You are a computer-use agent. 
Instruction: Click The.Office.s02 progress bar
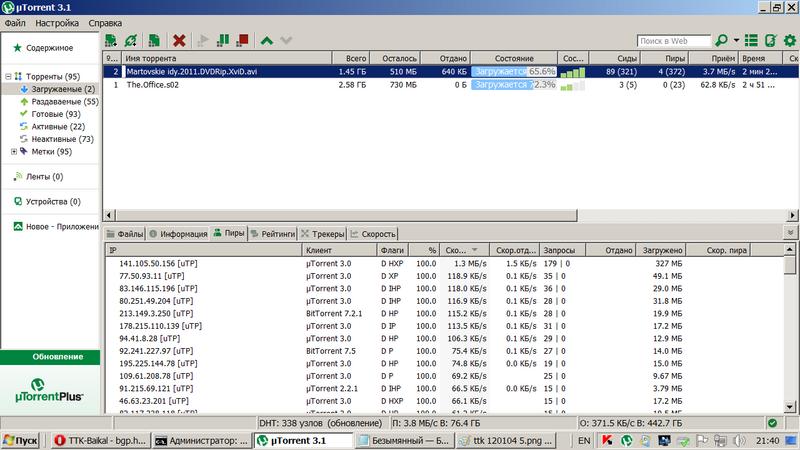click(x=514, y=85)
